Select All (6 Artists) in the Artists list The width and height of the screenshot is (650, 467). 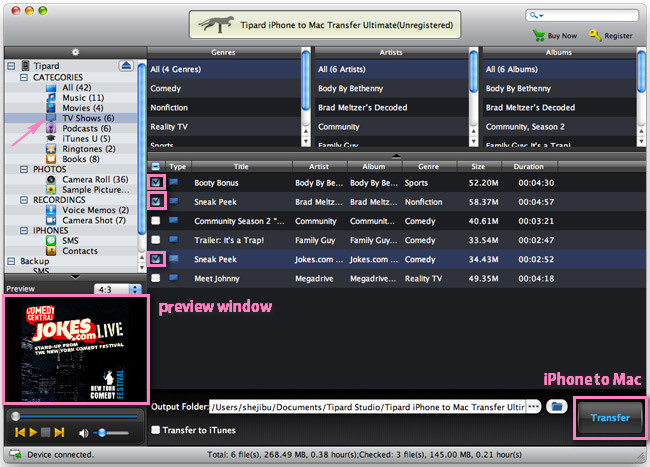pyautogui.click(x=392, y=69)
